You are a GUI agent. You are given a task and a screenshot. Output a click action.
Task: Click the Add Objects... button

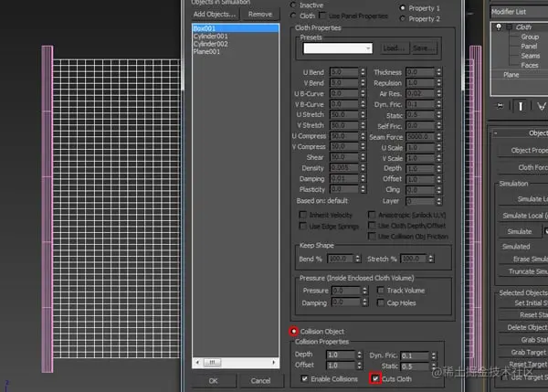point(215,15)
